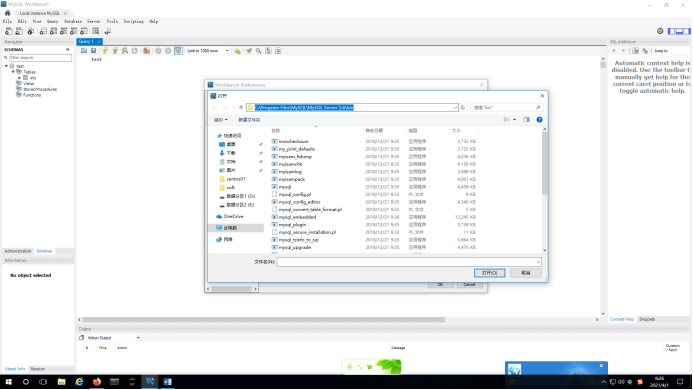This screenshot has height=390, width=693.
Task: Click the create function icon
Action: pos(84,31)
